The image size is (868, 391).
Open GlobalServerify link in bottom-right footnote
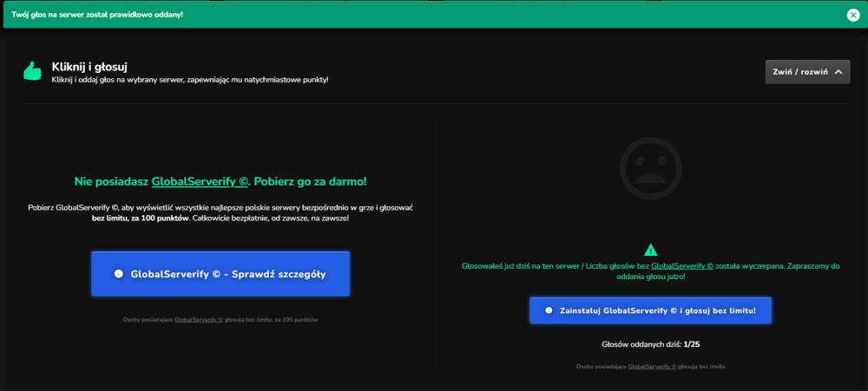click(652, 367)
